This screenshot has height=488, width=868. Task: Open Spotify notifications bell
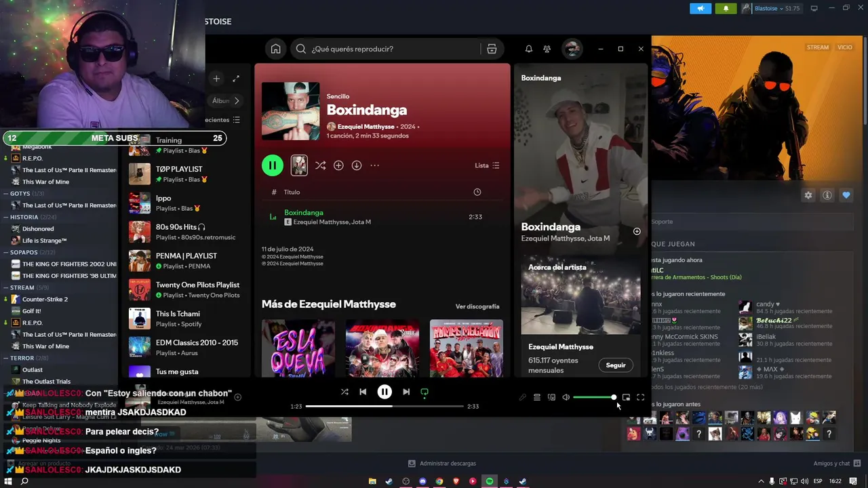(529, 49)
